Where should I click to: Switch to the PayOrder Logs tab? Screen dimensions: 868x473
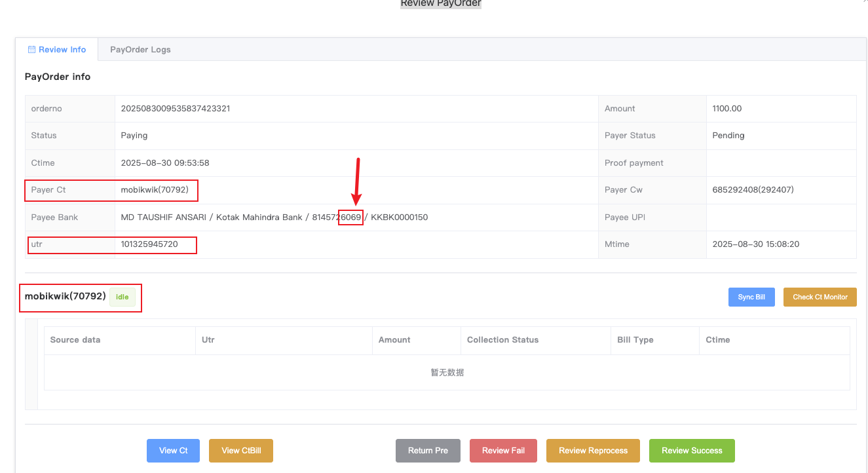[140, 50]
